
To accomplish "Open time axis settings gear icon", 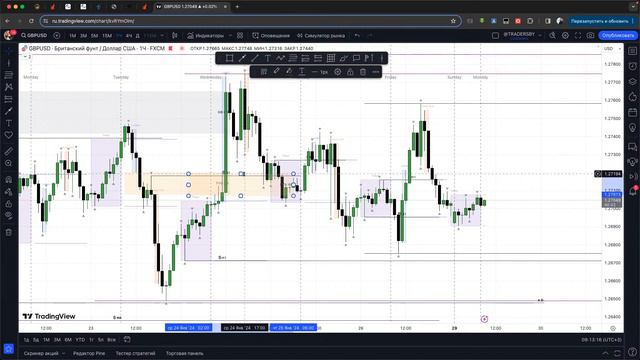I will tap(613, 328).
